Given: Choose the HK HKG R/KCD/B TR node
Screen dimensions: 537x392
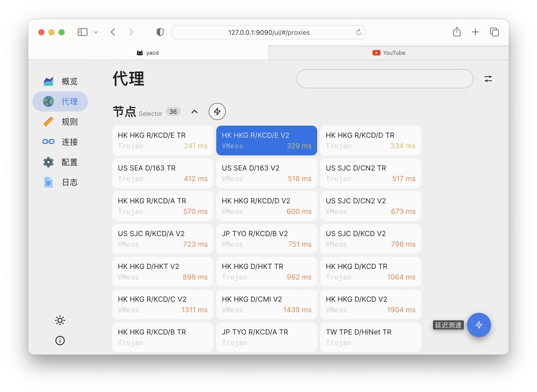Looking at the screenshot, I should [x=163, y=337].
